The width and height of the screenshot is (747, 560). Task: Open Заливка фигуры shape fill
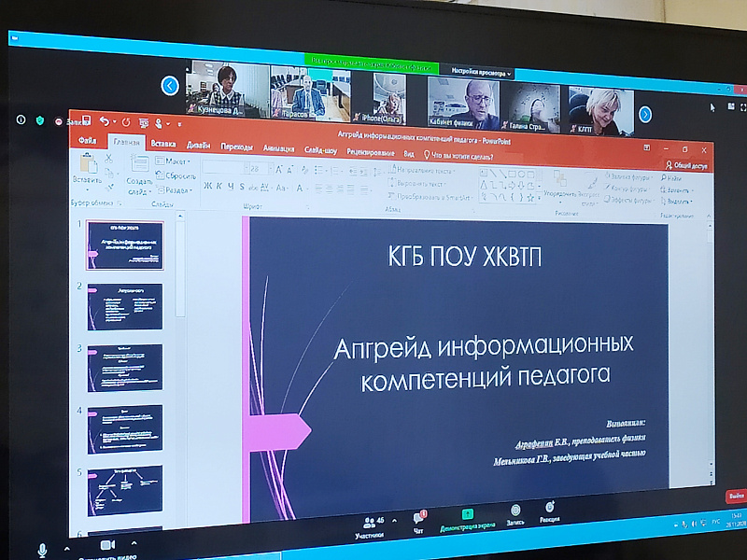628,176
